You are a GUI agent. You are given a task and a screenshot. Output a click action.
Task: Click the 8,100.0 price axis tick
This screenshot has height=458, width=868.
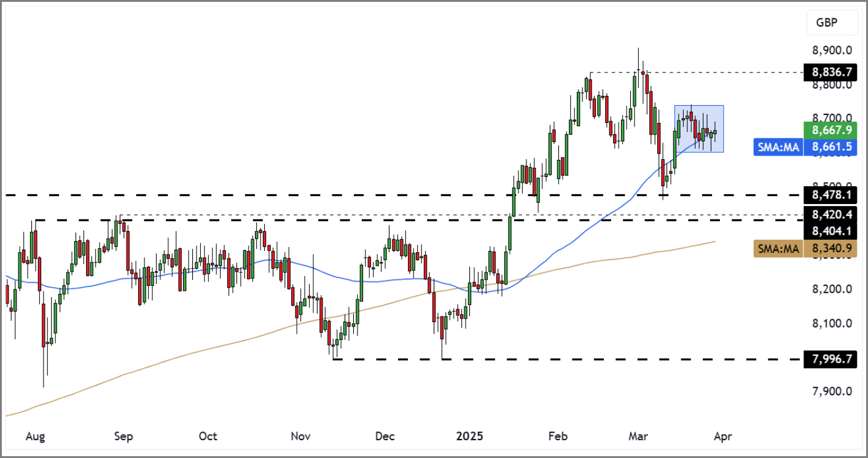(832, 323)
